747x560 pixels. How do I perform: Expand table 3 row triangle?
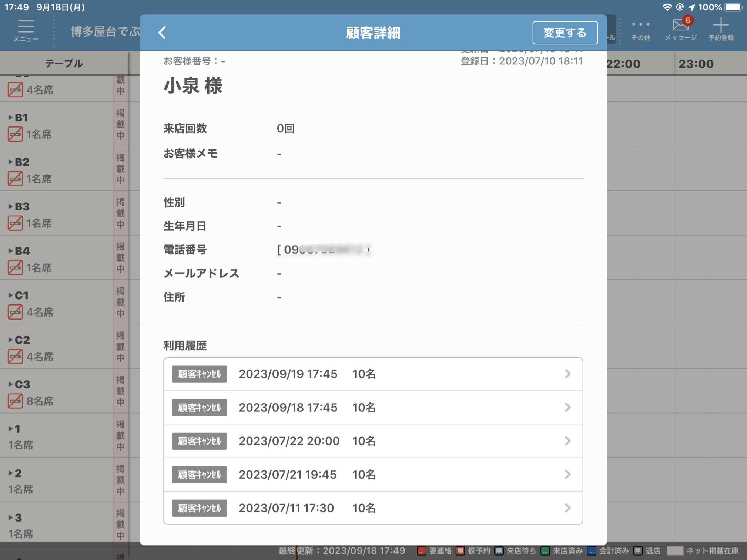10,517
